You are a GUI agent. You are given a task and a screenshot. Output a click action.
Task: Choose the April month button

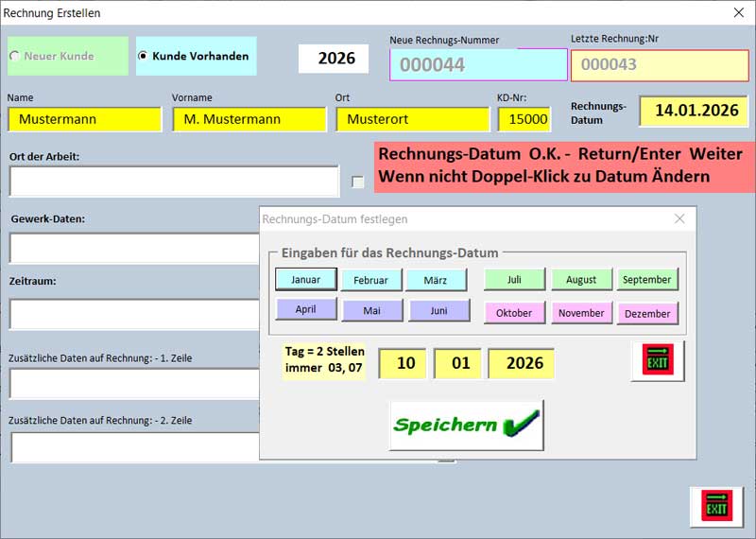[x=305, y=310]
